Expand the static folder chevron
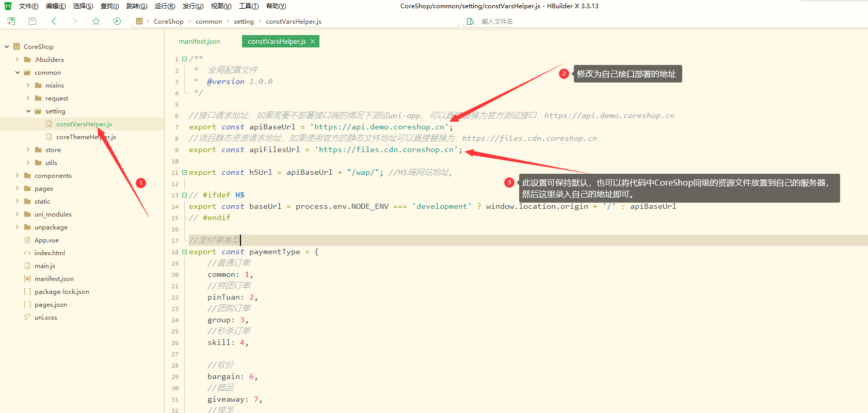The image size is (868, 413). [x=18, y=202]
